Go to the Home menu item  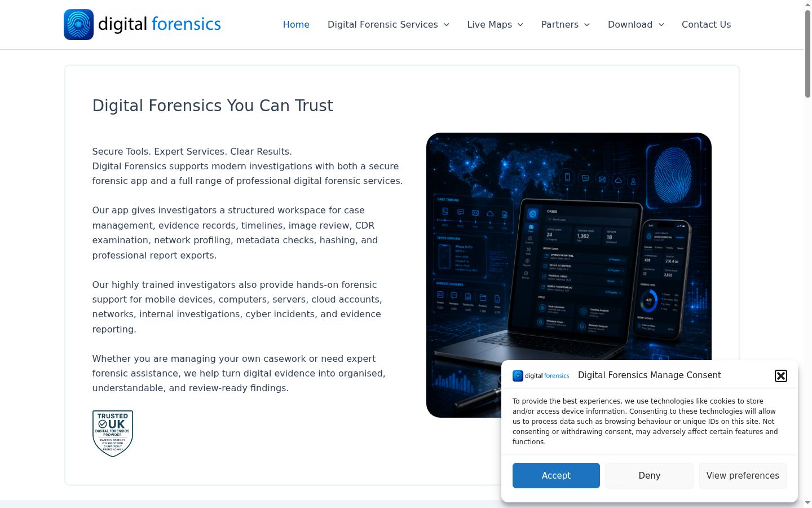296,24
